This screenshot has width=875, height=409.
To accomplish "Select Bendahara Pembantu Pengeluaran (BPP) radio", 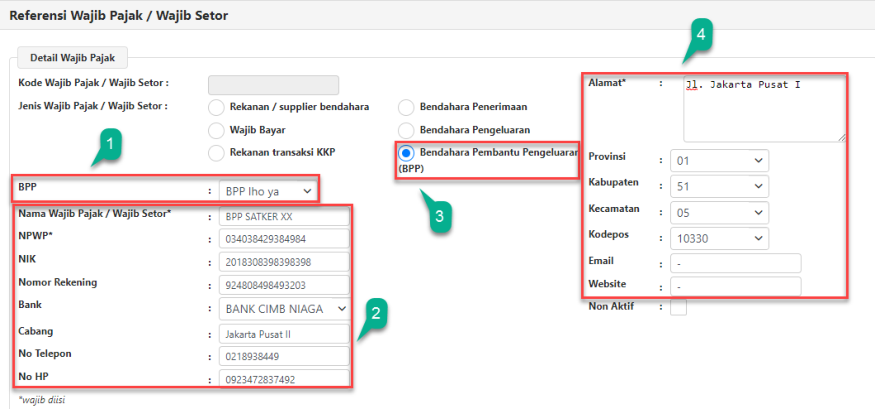I will point(406,153).
